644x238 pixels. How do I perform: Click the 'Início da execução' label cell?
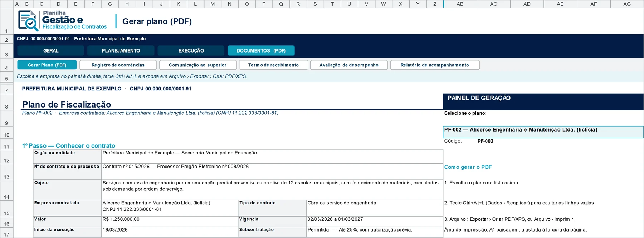67,232
